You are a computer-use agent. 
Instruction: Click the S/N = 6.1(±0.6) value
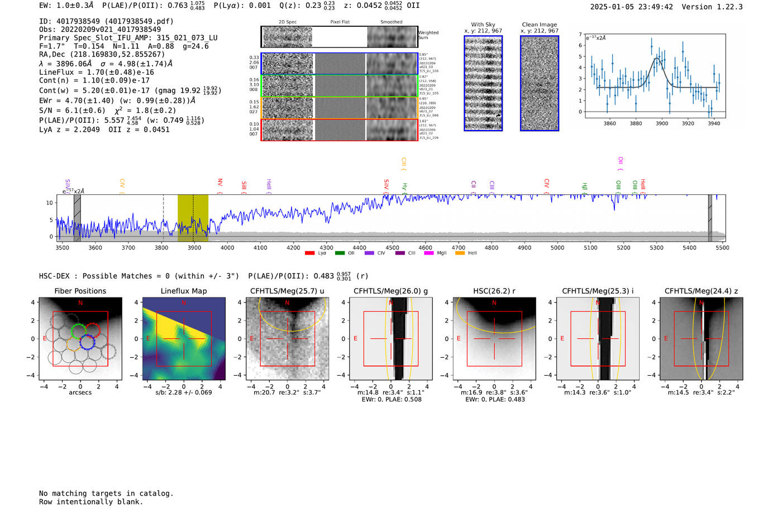click(72, 111)
